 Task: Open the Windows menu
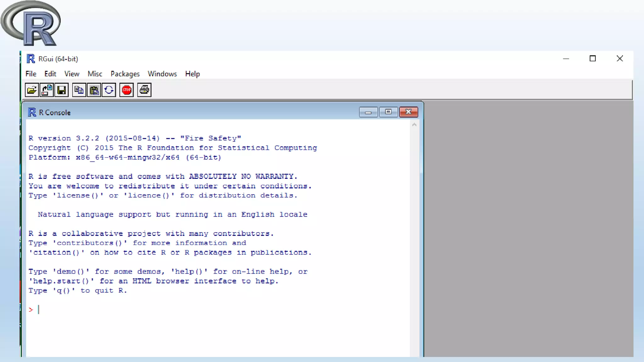[162, 74]
